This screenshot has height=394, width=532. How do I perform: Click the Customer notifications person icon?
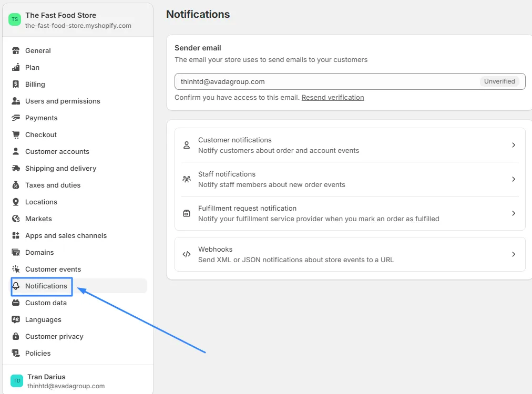point(187,145)
